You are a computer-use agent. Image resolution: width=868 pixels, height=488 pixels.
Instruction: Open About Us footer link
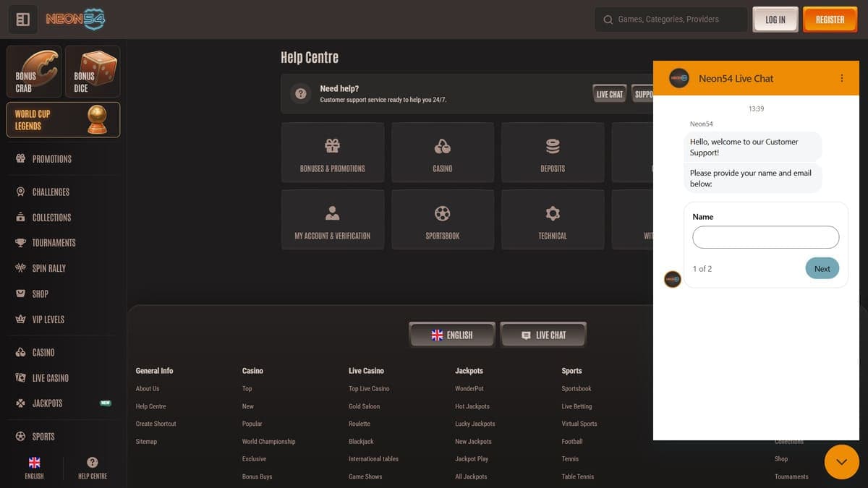(148, 389)
